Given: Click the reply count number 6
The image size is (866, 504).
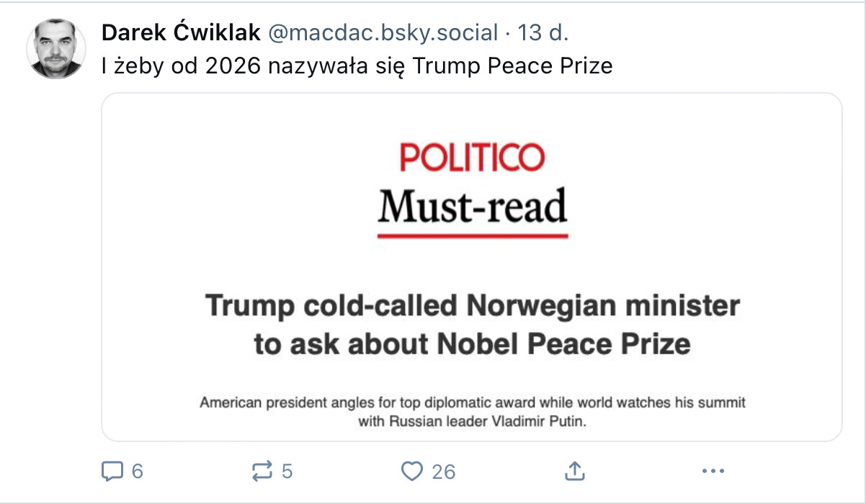Looking at the screenshot, I should [x=138, y=472].
